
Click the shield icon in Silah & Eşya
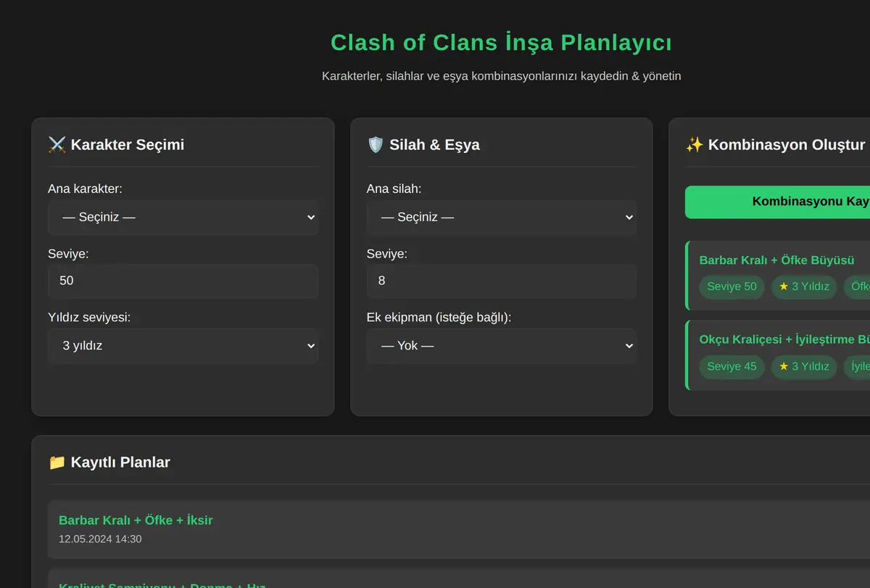point(376,145)
